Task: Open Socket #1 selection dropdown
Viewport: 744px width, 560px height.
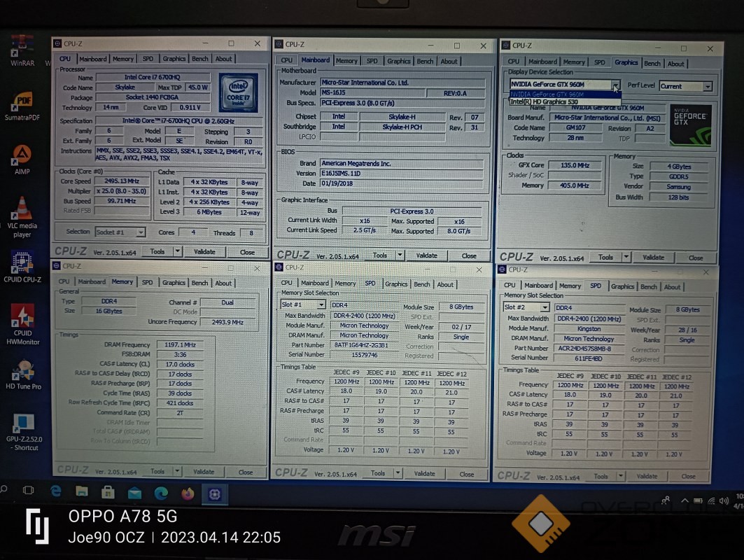Action: click(141, 232)
